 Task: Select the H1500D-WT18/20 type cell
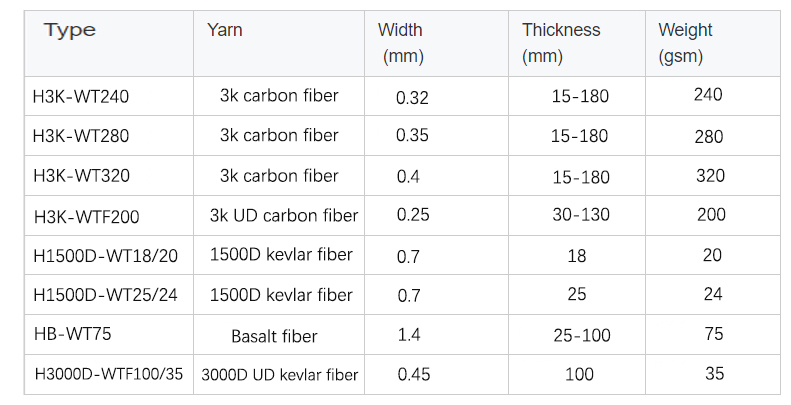106,256
